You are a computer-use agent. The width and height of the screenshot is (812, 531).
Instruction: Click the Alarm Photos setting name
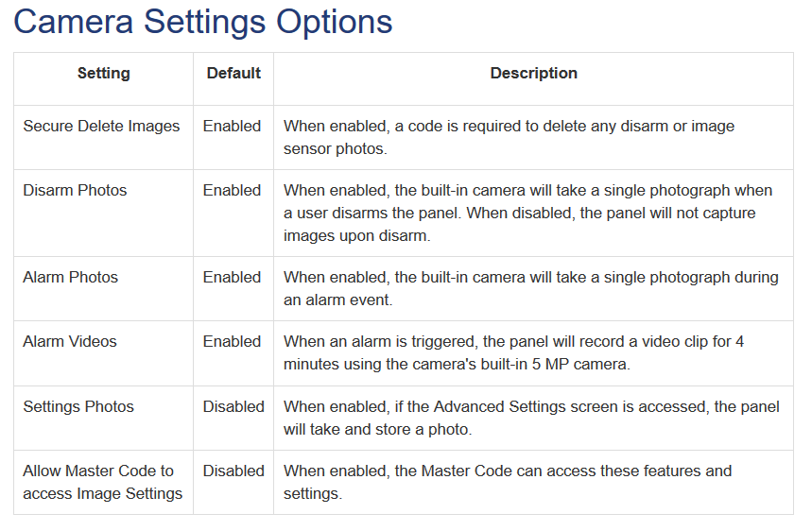71,278
